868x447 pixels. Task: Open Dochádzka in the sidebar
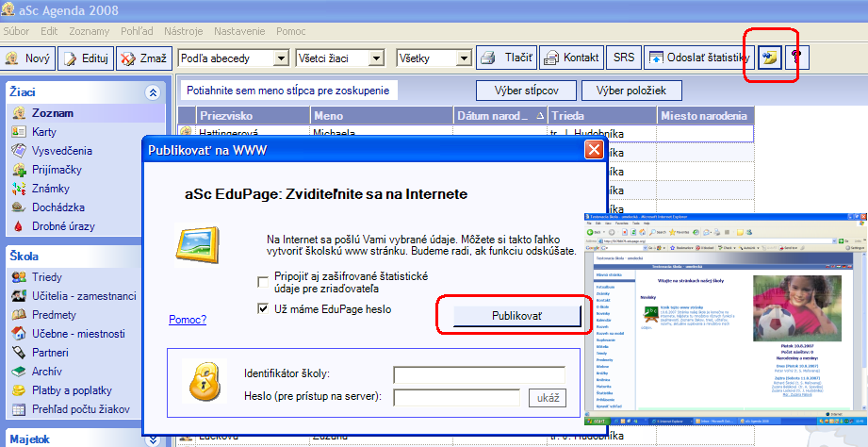click(58, 207)
